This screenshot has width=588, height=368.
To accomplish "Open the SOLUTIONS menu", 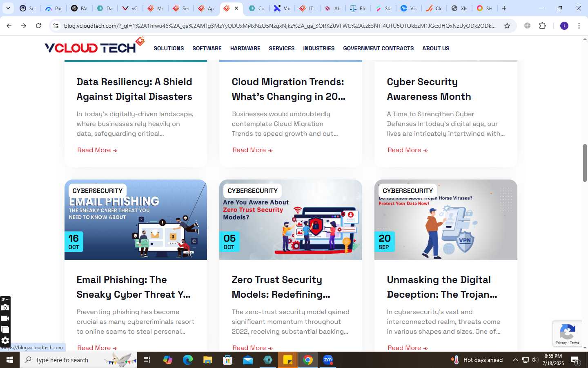I will click(x=169, y=48).
